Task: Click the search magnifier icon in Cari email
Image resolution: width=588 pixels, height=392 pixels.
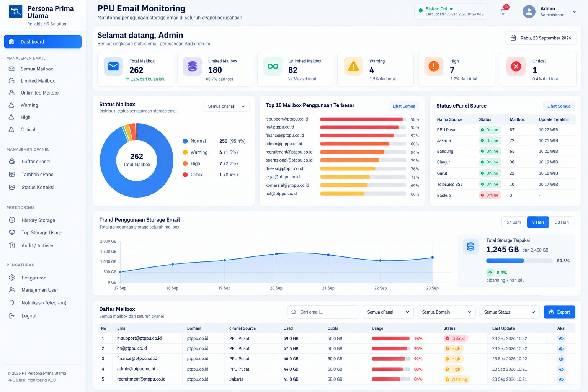Action: click(x=294, y=312)
